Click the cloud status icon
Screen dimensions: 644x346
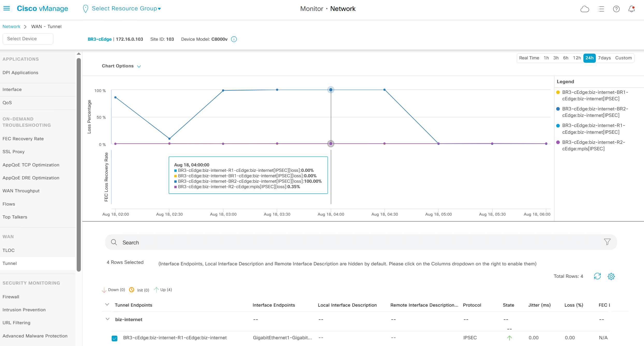click(585, 9)
